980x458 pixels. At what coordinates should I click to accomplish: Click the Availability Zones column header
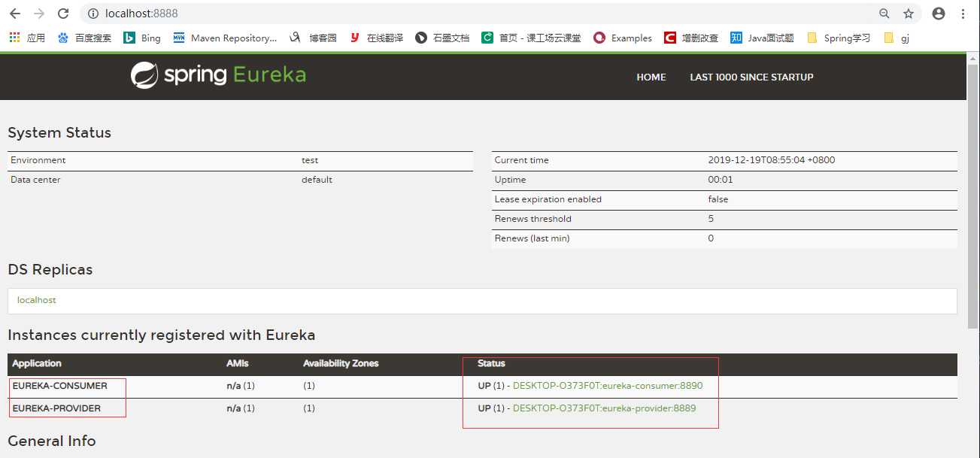click(341, 363)
